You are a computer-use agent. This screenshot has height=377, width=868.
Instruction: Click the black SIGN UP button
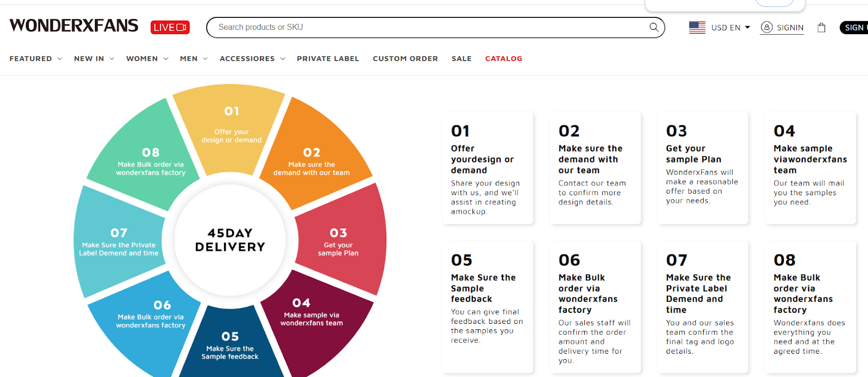click(854, 27)
